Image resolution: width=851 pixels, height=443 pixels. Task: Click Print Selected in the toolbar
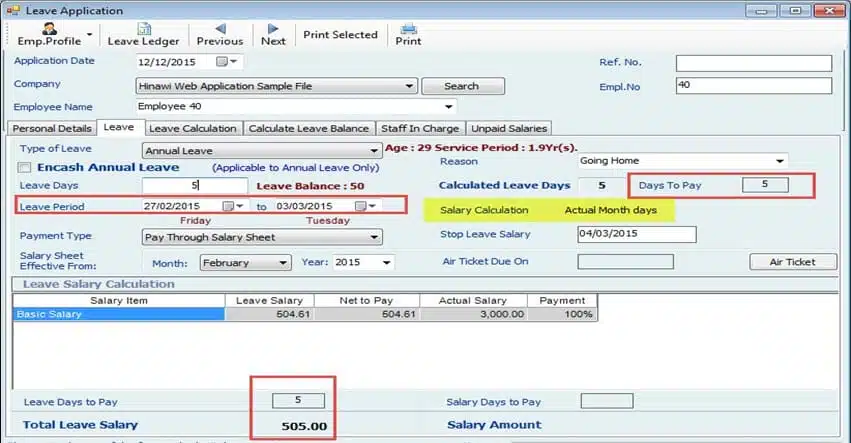(340, 34)
